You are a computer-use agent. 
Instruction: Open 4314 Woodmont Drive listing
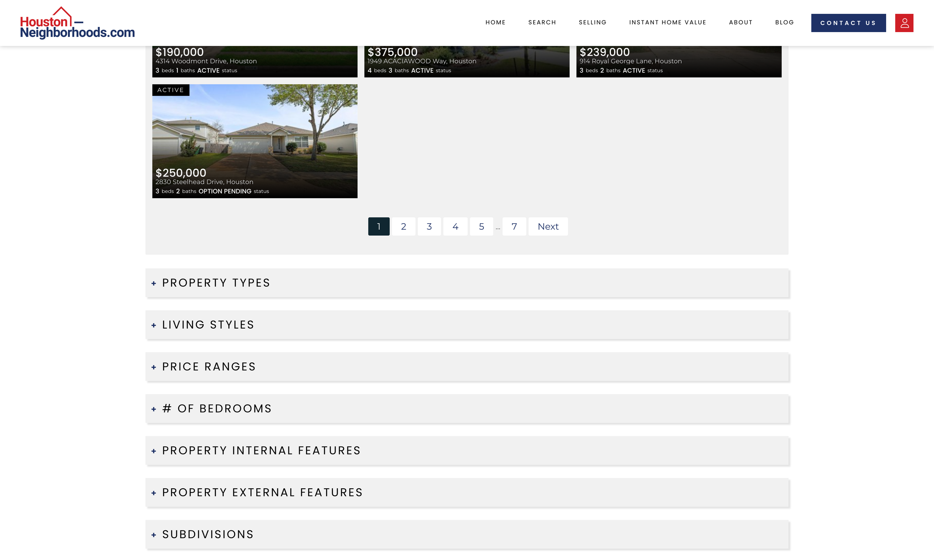click(x=255, y=62)
